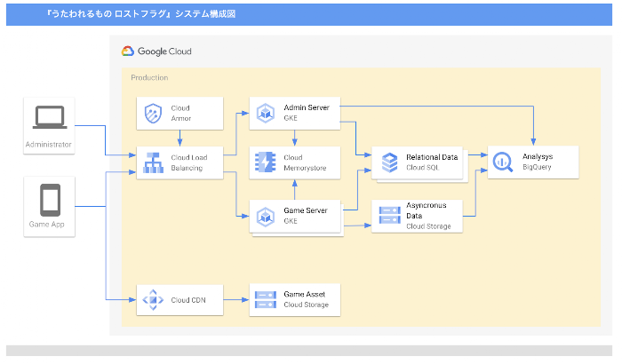Select the Game App smartphone icon
The height and width of the screenshot is (364, 622).
tap(50, 200)
